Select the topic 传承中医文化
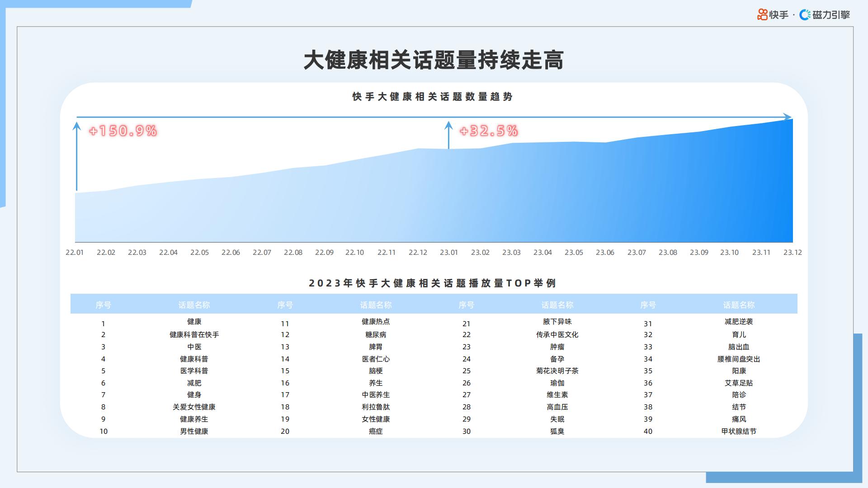Image resolution: width=868 pixels, height=488 pixels. (x=557, y=335)
